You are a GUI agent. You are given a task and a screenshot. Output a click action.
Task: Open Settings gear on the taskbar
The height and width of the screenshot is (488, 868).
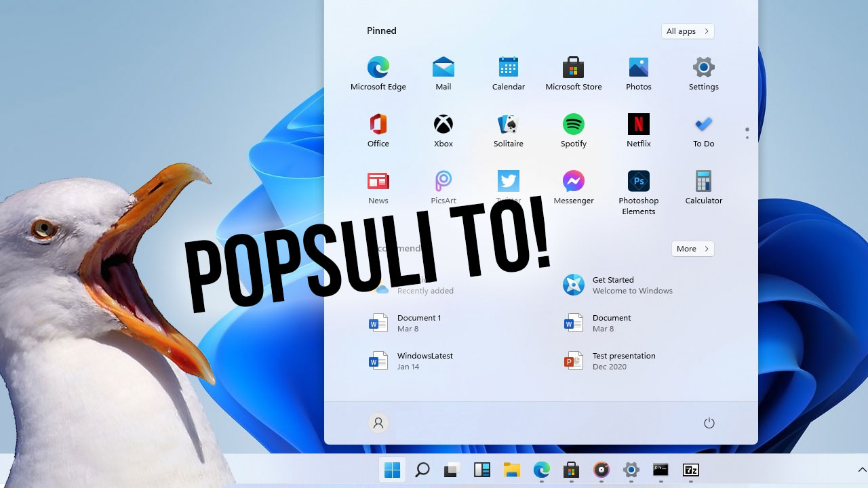(x=631, y=470)
